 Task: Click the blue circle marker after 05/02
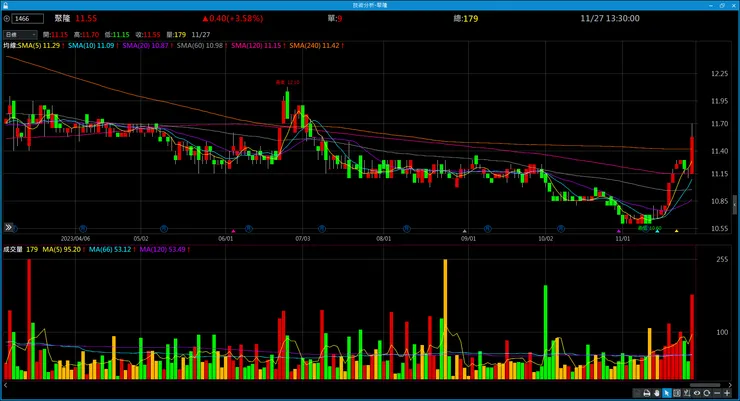[x=164, y=229]
